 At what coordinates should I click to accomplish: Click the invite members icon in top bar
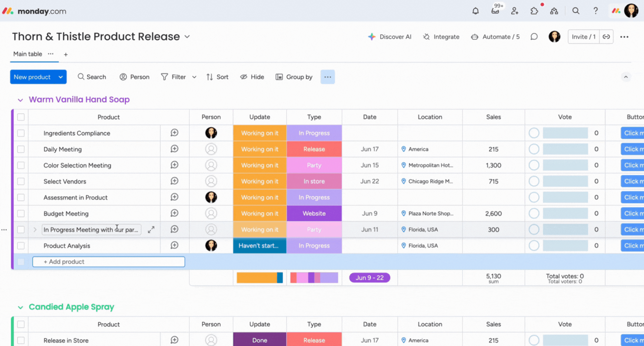(x=515, y=11)
